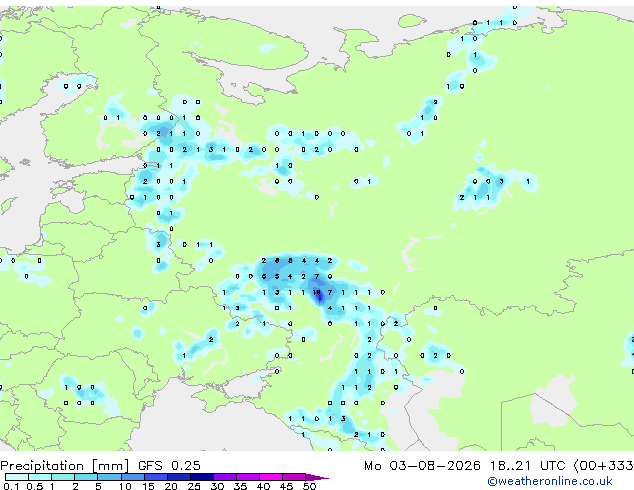Click the legend label '20'
This screenshot has width=634, height=490.
pyautogui.click(x=171, y=486)
